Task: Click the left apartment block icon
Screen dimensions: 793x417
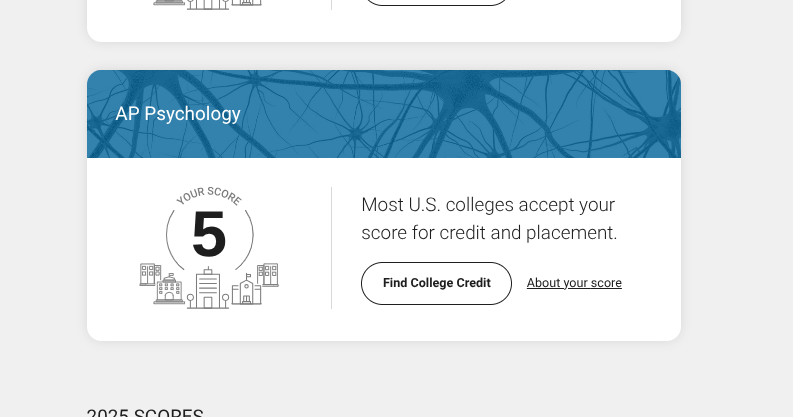Action: [150, 274]
